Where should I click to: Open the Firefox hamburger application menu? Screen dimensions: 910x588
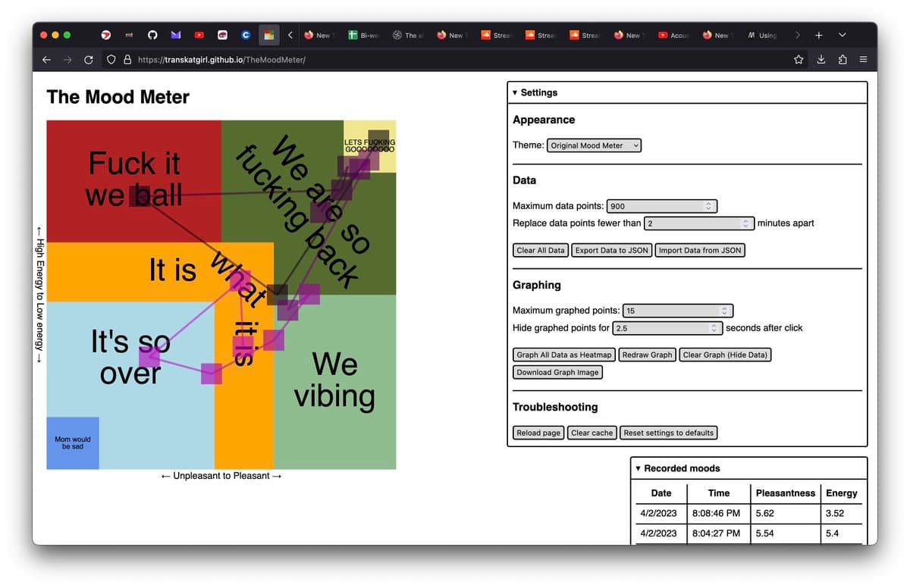[863, 60]
